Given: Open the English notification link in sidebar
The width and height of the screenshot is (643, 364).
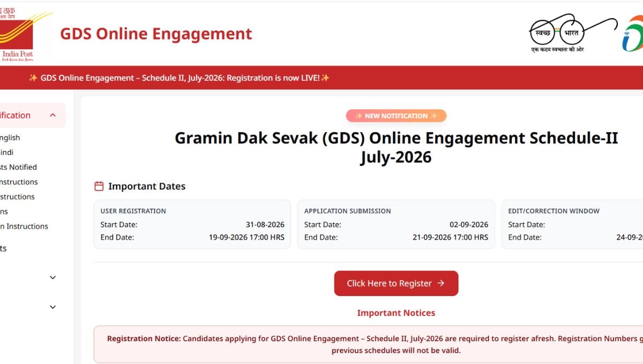Looking at the screenshot, I should click(x=10, y=138).
